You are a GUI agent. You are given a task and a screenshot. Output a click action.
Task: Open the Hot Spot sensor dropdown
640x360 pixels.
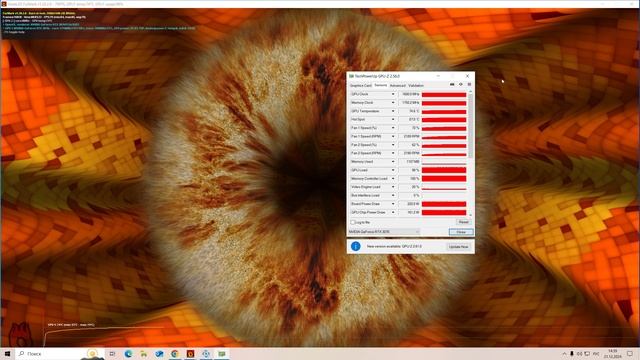coord(393,119)
